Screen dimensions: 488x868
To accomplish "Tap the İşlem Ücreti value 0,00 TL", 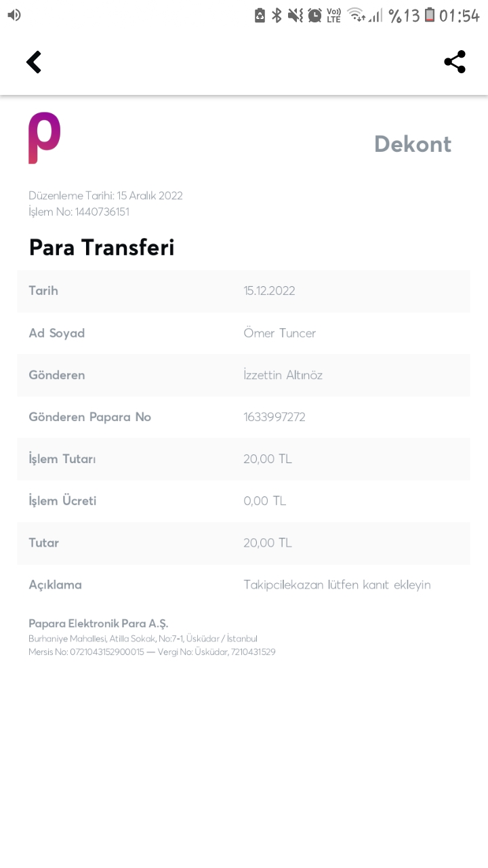I will coord(264,501).
